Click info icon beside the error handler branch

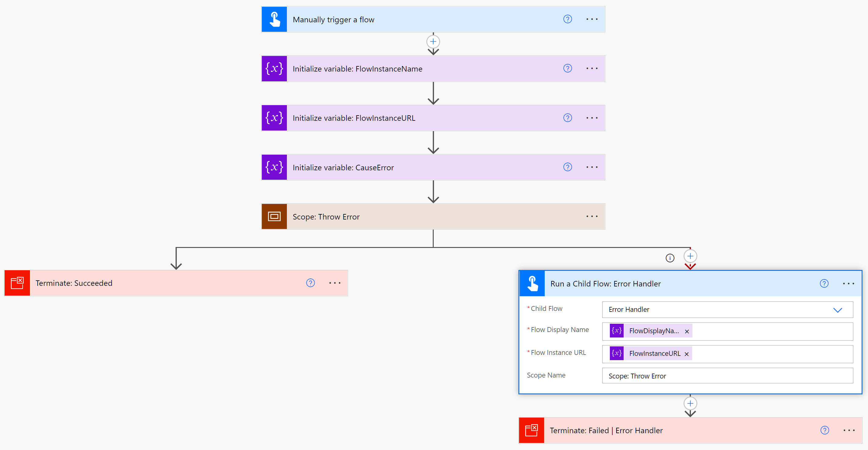[x=670, y=258]
